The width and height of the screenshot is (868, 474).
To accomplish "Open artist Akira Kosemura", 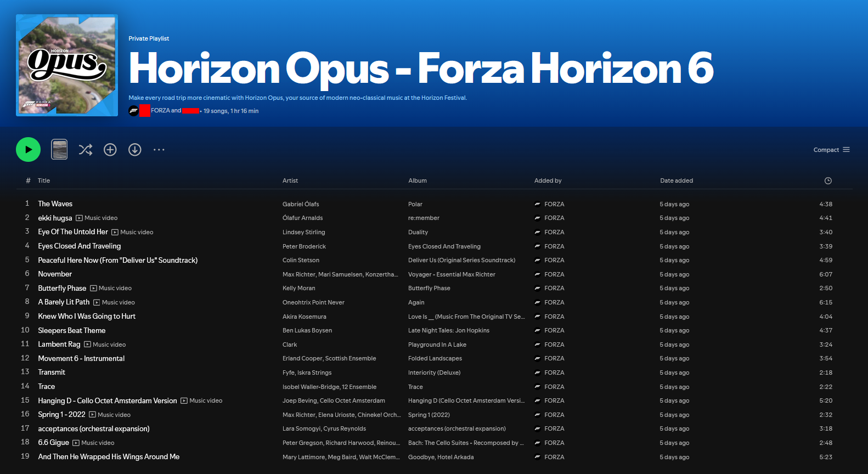I will click(x=305, y=317).
